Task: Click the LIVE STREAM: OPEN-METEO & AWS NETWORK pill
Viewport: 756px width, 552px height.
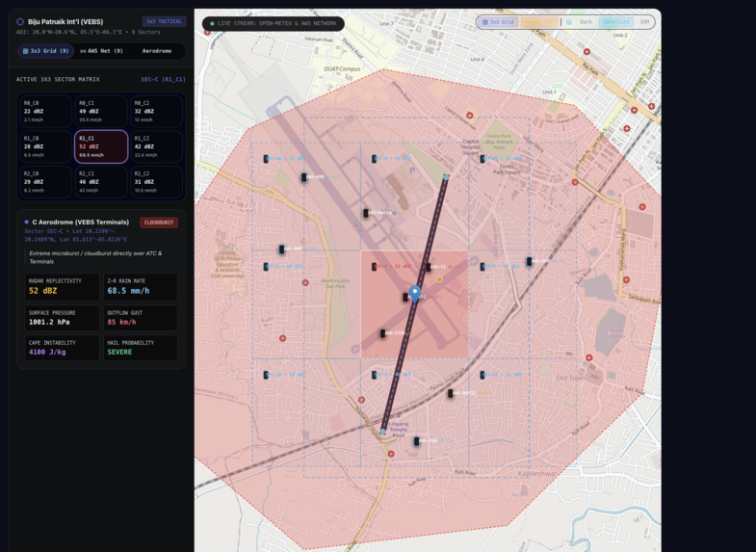Action: 273,24
